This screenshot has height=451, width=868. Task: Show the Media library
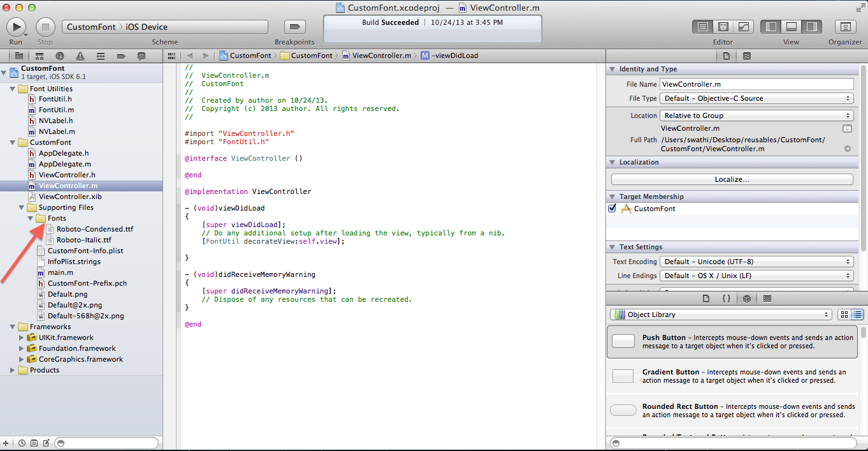767,298
